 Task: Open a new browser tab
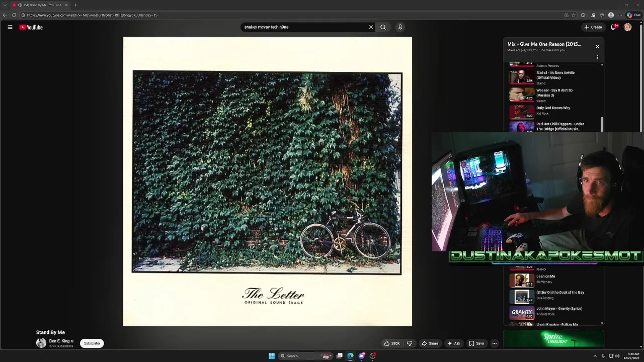coord(75,5)
